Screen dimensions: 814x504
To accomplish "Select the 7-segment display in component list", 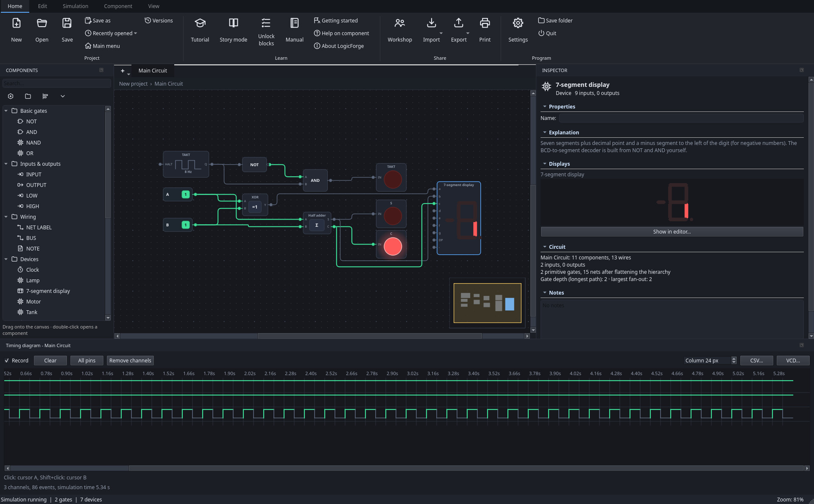I will click(48, 291).
